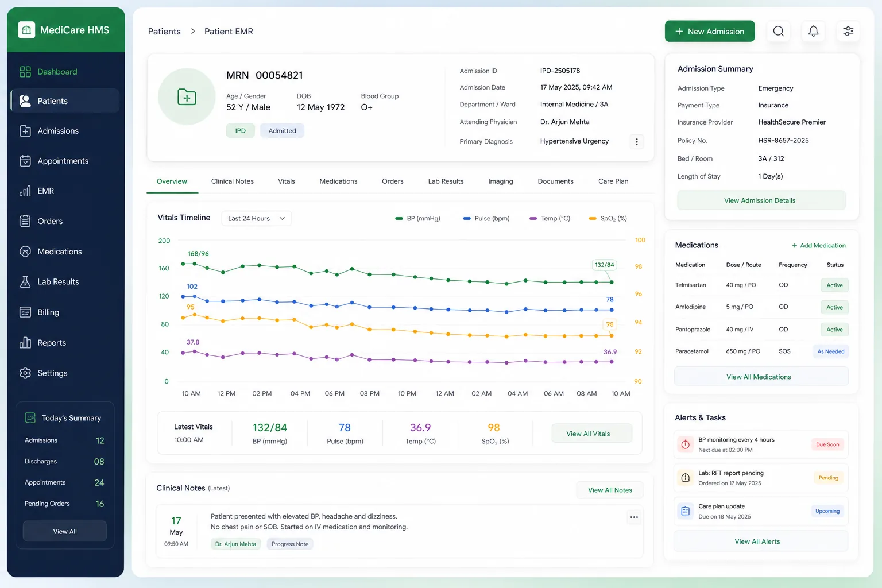The image size is (882, 588).
Task: Click View All in Today's Summary
Action: coord(65,531)
